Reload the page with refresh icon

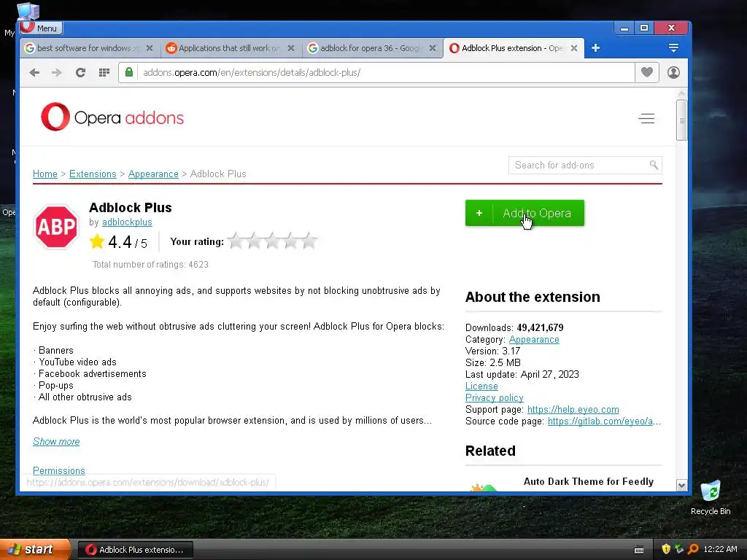click(x=80, y=72)
